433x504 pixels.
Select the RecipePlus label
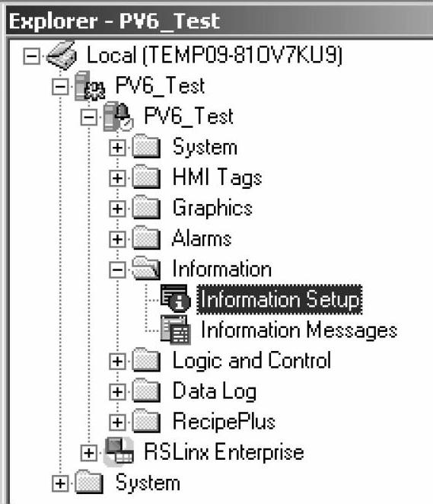pos(224,421)
